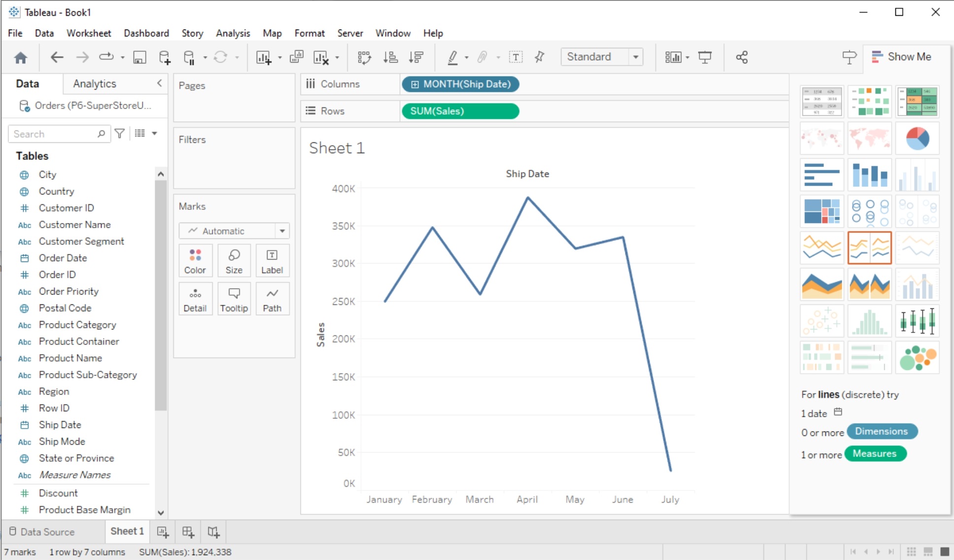The height and width of the screenshot is (560, 954).
Task: Click the Detail mark card
Action: (x=195, y=299)
